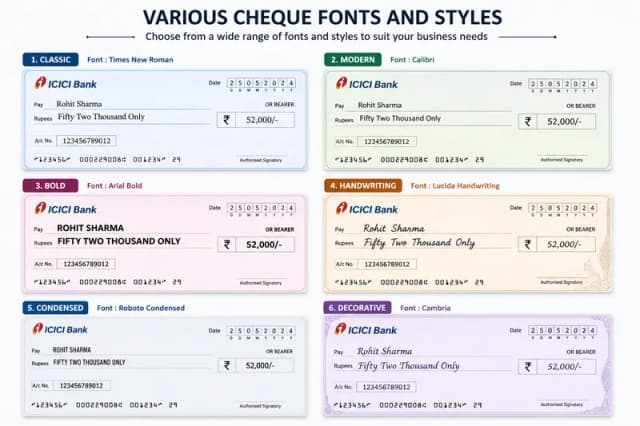The height and width of the screenshot is (426, 640).
Task: Click the ICICI Bank logo on Condensed cheque
Action: click(x=60, y=329)
